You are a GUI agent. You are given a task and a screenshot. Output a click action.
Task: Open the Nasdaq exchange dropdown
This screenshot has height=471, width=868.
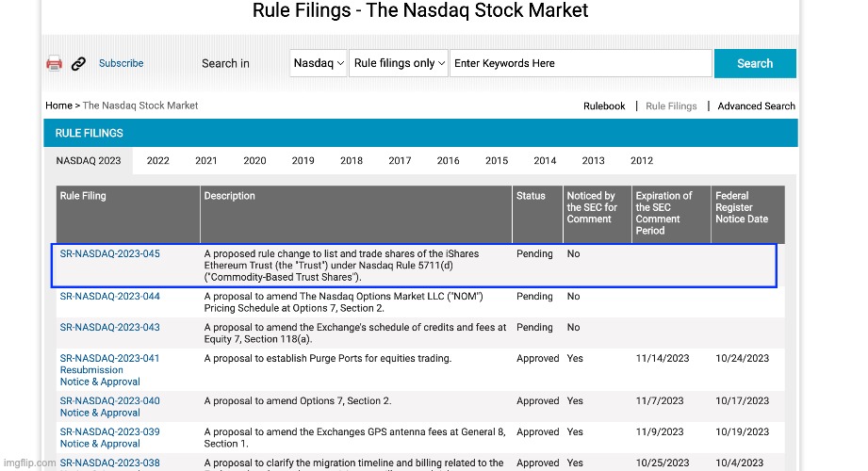pos(319,63)
